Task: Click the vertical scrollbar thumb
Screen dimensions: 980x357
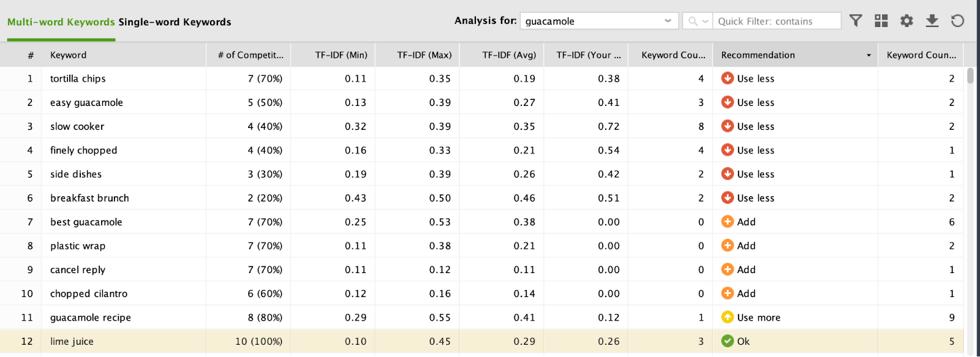Action: click(970, 76)
